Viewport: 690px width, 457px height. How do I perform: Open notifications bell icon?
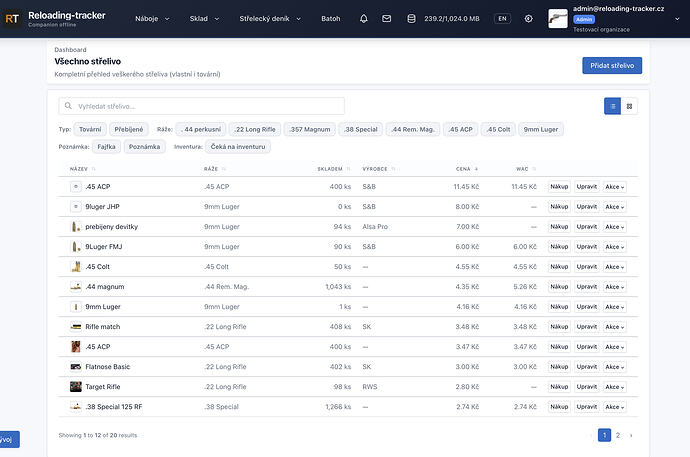click(363, 18)
